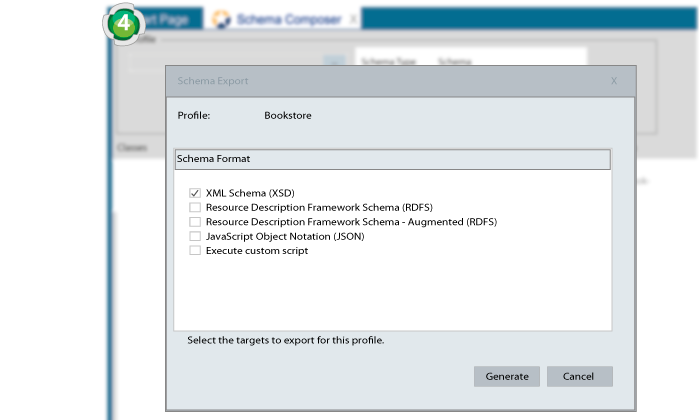Viewport: 700px width, 420px height.
Task: Uncheck the XML Schema (XSD) checkbox
Action: [x=195, y=193]
